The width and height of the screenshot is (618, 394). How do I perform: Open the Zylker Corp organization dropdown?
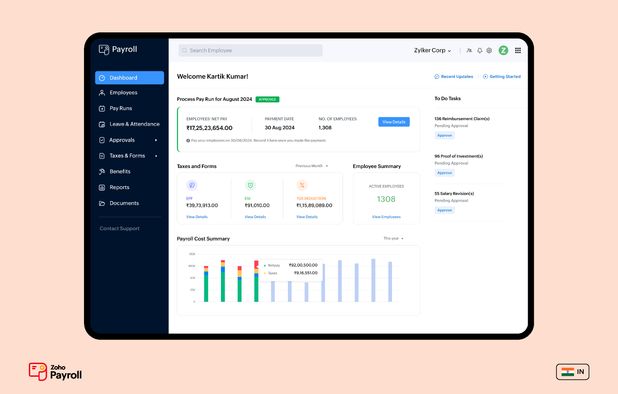click(x=432, y=50)
